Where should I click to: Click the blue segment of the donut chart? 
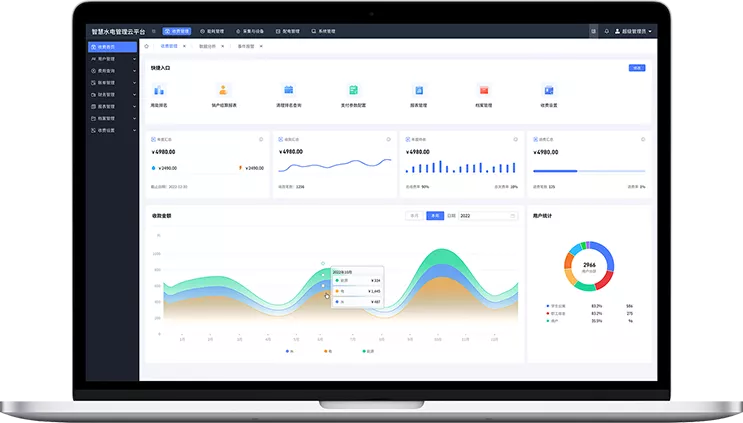tap(606, 253)
